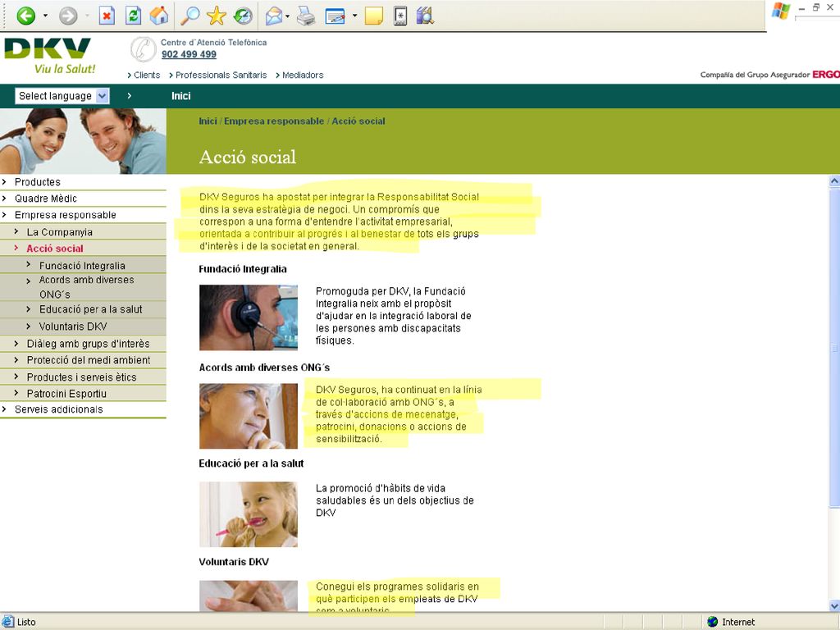Click the Inici breadcrumb link
The width and height of the screenshot is (840, 630).
pos(208,121)
